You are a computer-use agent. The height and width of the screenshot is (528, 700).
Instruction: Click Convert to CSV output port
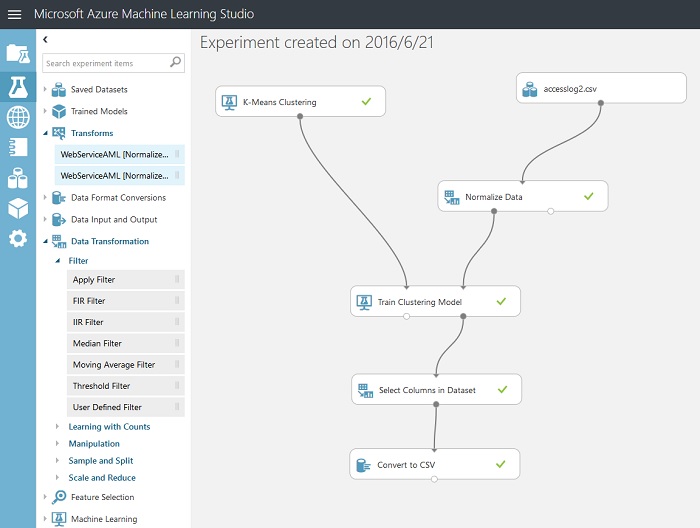pyautogui.click(x=434, y=479)
